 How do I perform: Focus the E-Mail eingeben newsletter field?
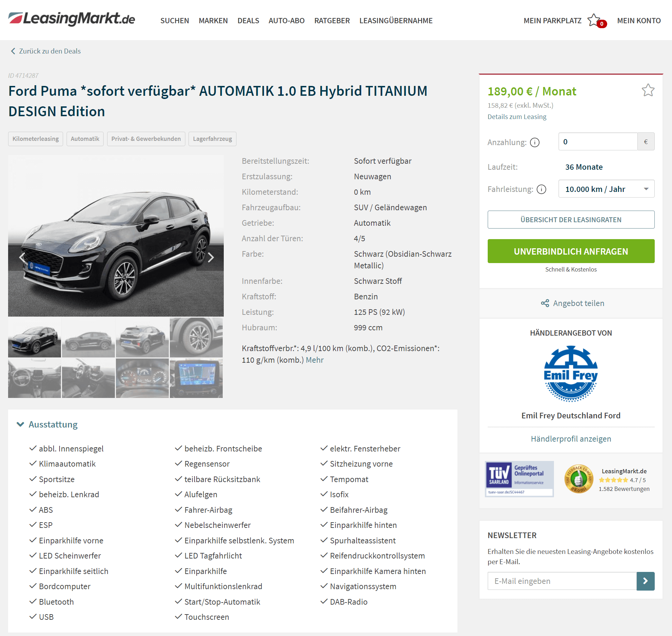click(x=562, y=581)
